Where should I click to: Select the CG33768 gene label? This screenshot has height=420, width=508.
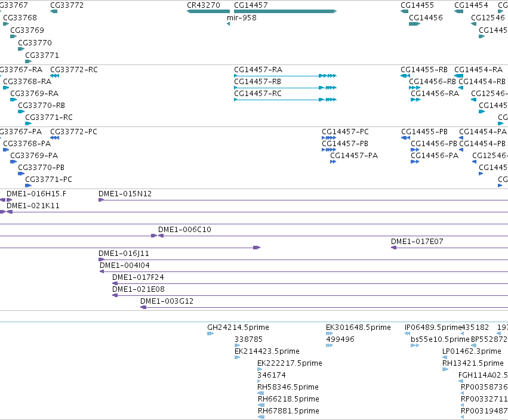click(20, 18)
